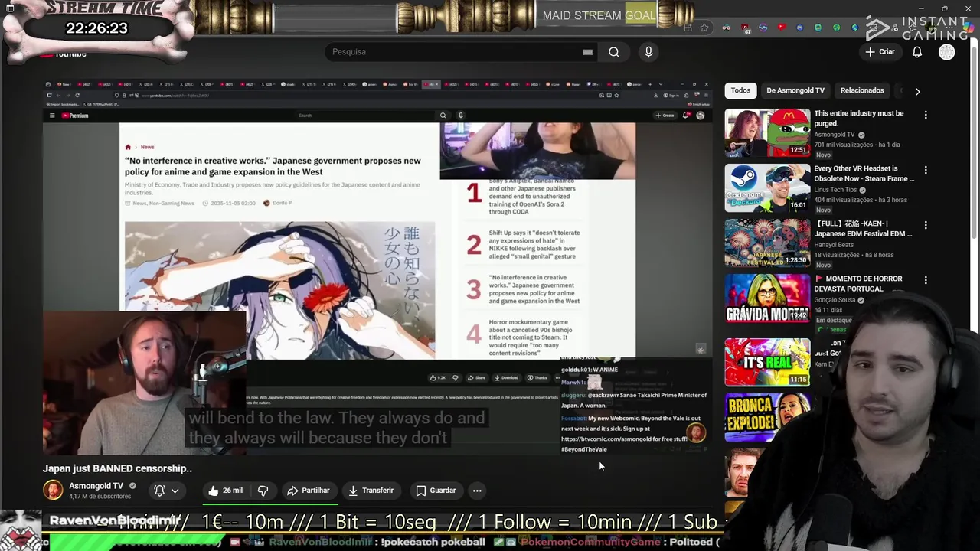Like the video showing 26 mil
Viewport: 980px width, 551px height.
coord(225,491)
